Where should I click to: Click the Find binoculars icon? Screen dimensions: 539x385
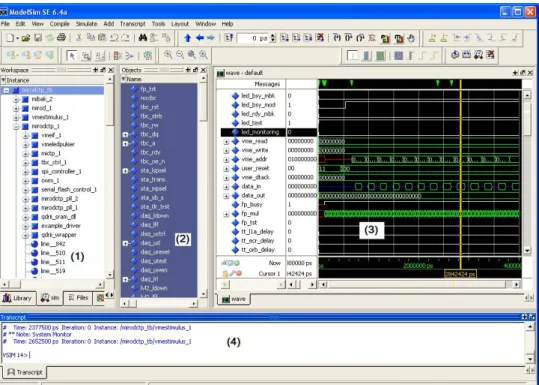[143, 38]
